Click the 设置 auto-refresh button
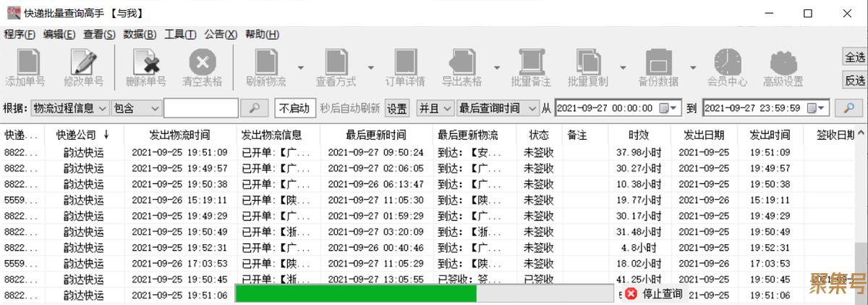Image resolution: width=868 pixels, height=305 pixels. point(396,109)
